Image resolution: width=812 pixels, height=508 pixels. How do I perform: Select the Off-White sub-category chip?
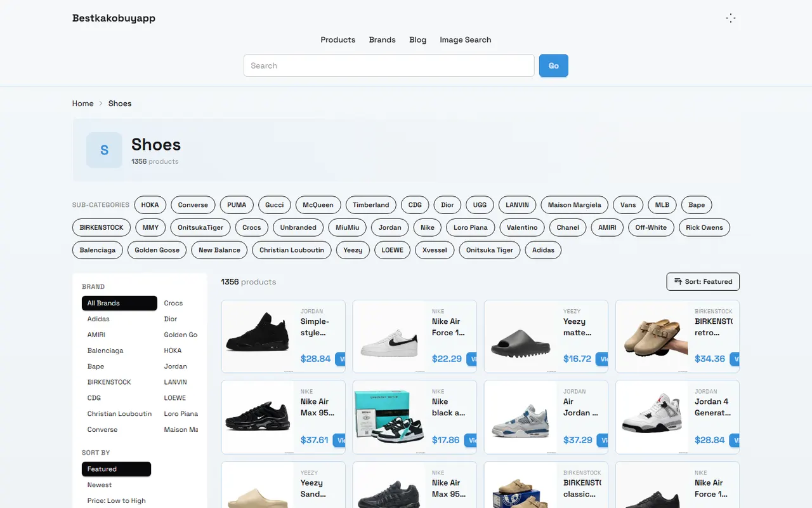[x=652, y=227]
